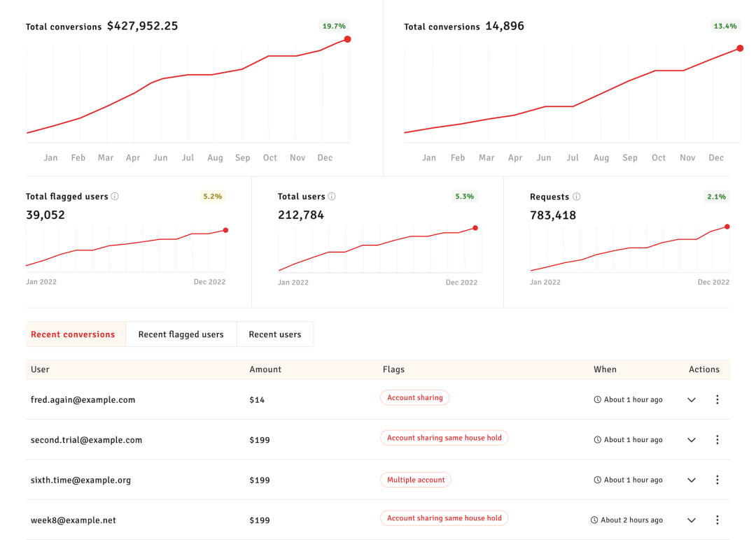This screenshot has width=756, height=540.
Task: Click sixth.time@example.org email
Action: 80,481
